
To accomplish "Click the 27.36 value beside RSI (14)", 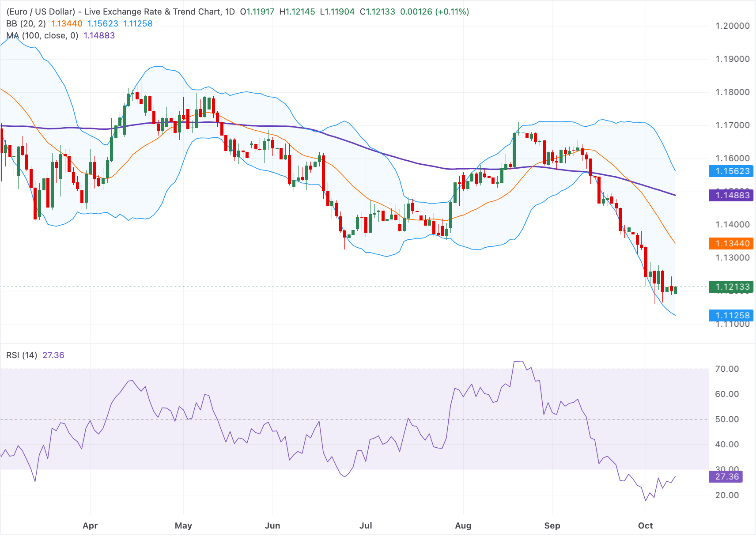I will (53, 355).
